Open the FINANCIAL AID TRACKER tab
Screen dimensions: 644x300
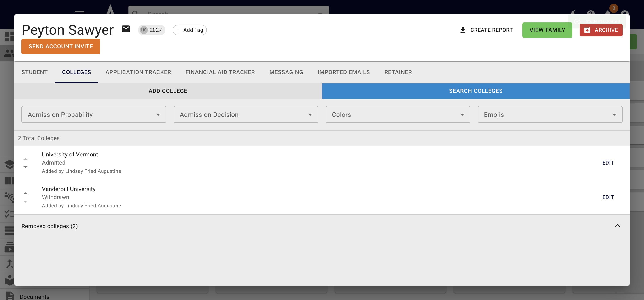(x=220, y=72)
